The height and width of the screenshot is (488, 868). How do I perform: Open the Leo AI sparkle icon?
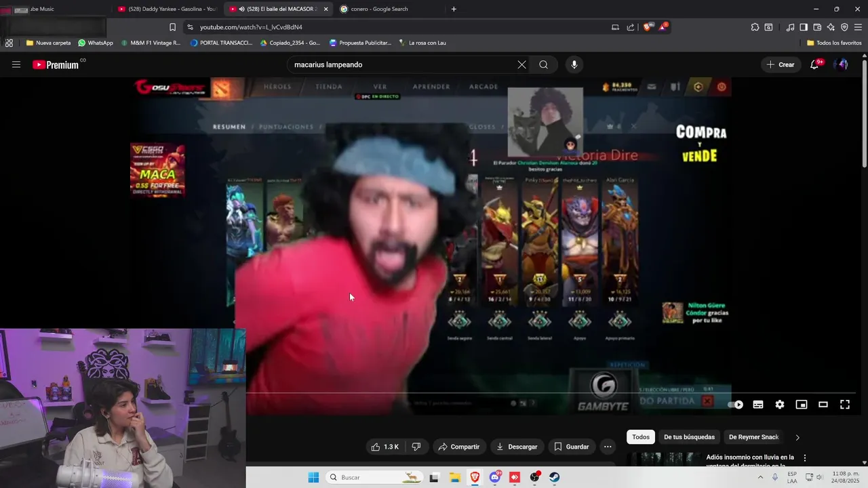(831, 27)
